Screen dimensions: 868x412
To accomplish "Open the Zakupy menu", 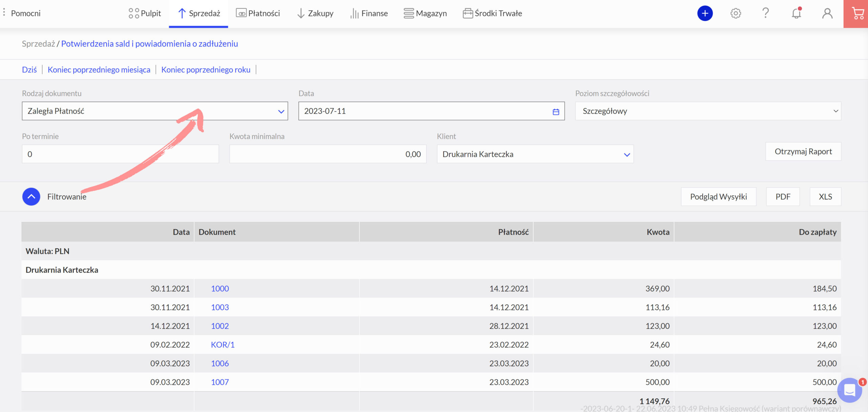I will tap(315, 13).
